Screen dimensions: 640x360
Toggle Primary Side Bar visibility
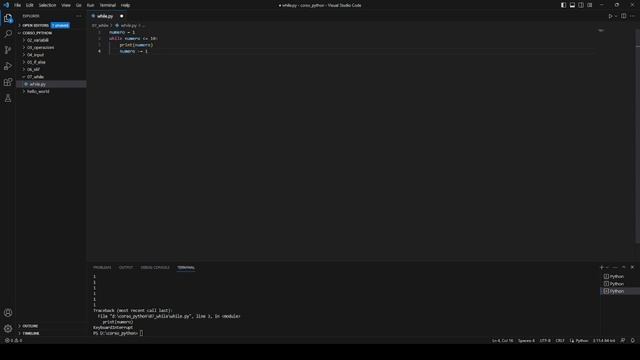pyautogui.click(x=563, y=5)
